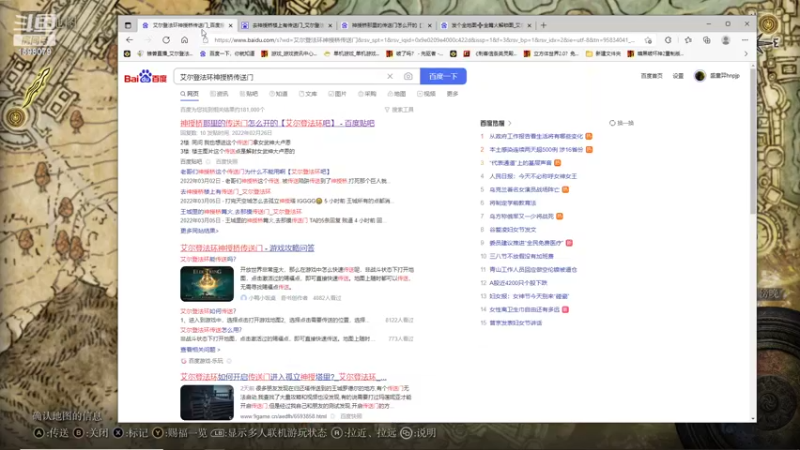The height and width of the screenshot is (450, 800).
Task: Select the 贴吧 search category
Action: [249, 94]
